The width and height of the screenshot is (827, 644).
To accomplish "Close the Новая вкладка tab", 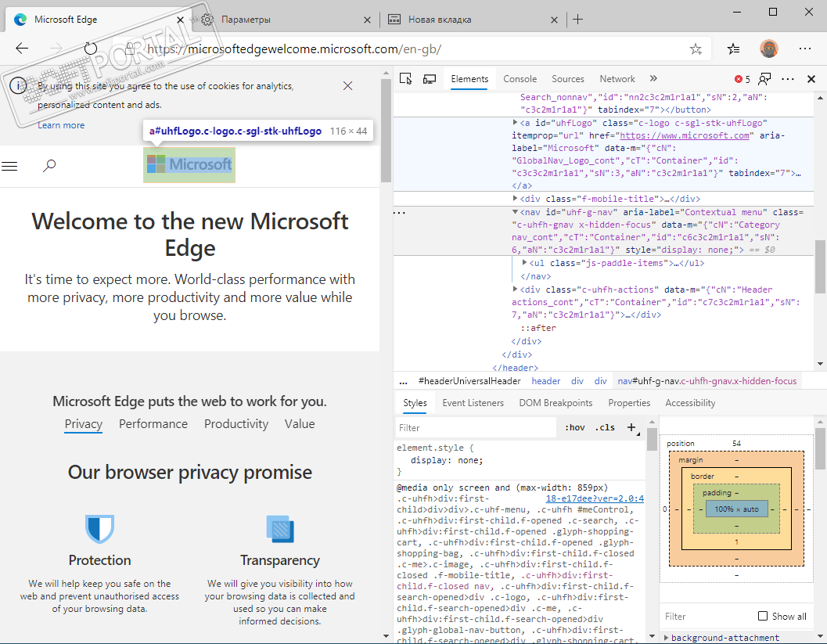I will [554, 20].
